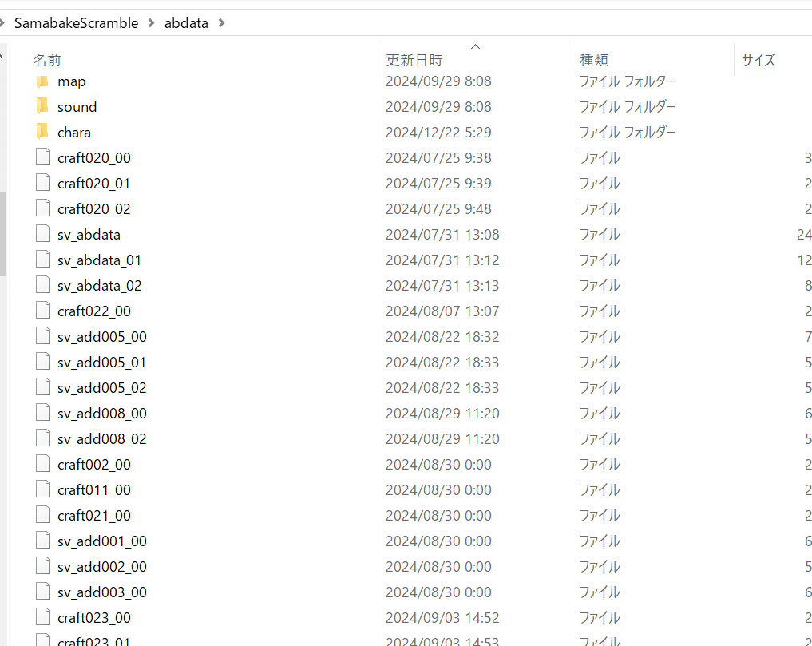Image resolution: width=812 pixels, height=646 pixels.
Task: Click the date 2024/09/03 14:52
Action: click(x=442, y=618)
